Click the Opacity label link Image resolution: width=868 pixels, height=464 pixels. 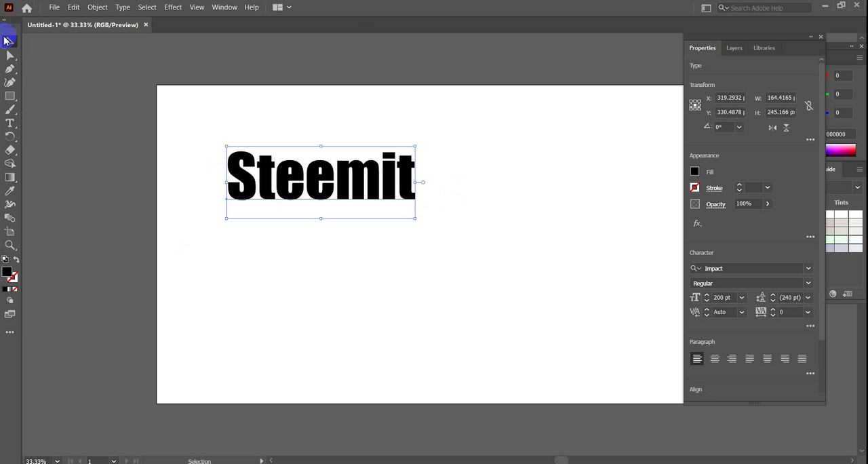(715, 204)
